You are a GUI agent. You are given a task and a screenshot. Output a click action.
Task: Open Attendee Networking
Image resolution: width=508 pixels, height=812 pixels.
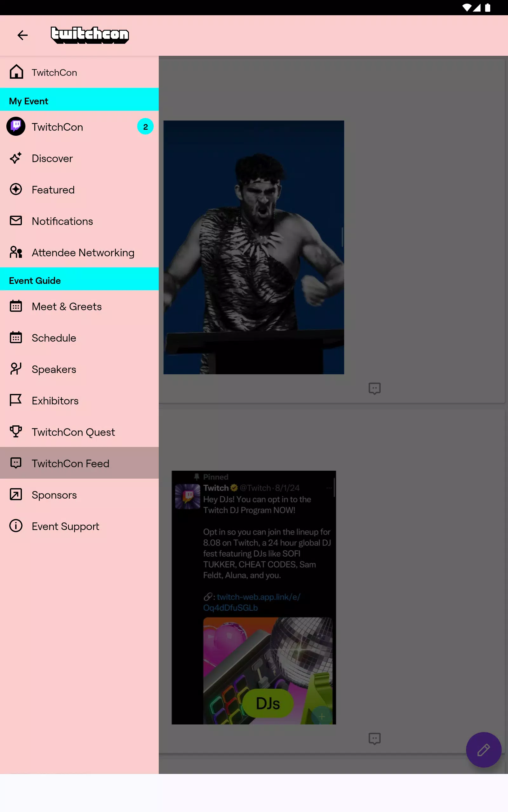[x=79, y=252]
